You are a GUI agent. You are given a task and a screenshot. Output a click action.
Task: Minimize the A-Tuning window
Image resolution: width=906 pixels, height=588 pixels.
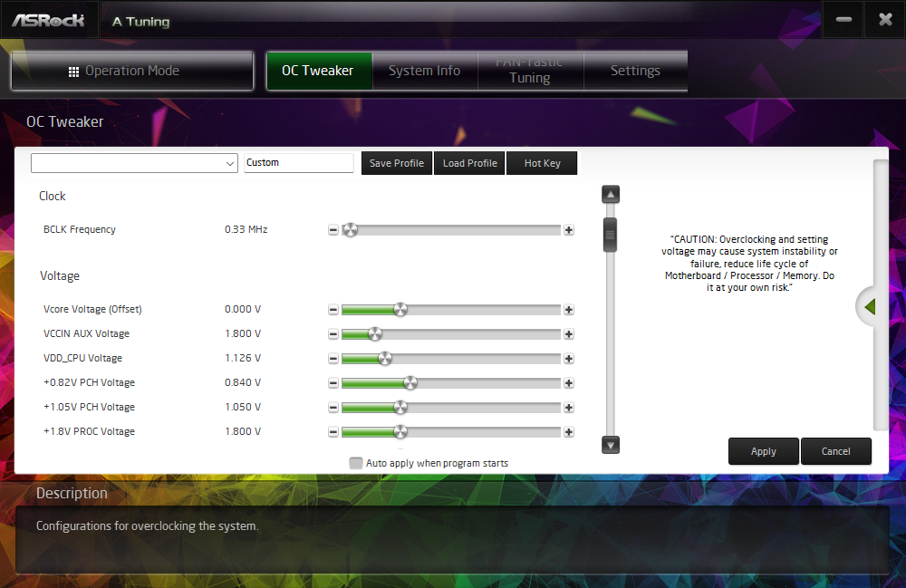pos(843,20)
